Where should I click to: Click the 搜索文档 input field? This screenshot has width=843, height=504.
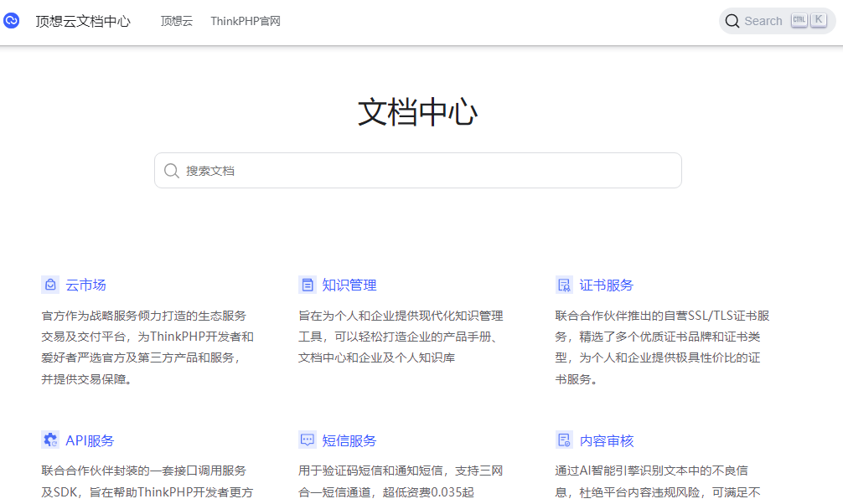pos(377,170)
